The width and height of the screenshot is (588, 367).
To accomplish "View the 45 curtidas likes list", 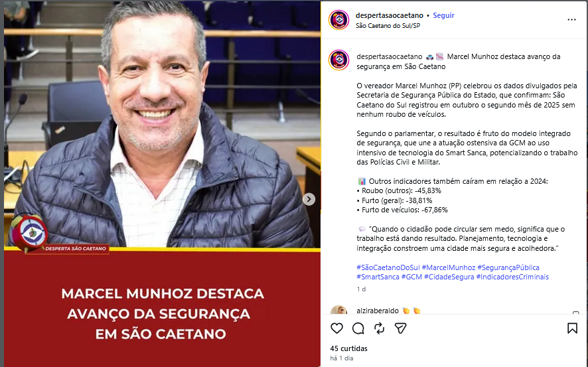I will coord(348,348).
